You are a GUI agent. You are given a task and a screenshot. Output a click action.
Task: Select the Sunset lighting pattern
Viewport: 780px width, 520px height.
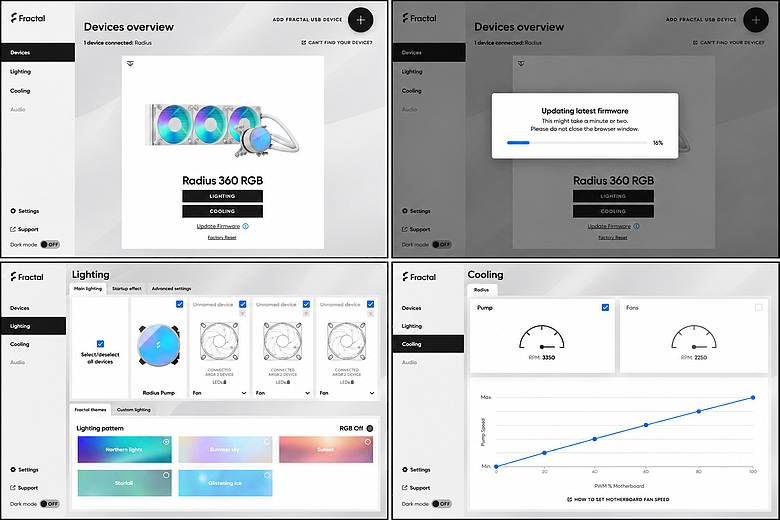pos(326,449)
